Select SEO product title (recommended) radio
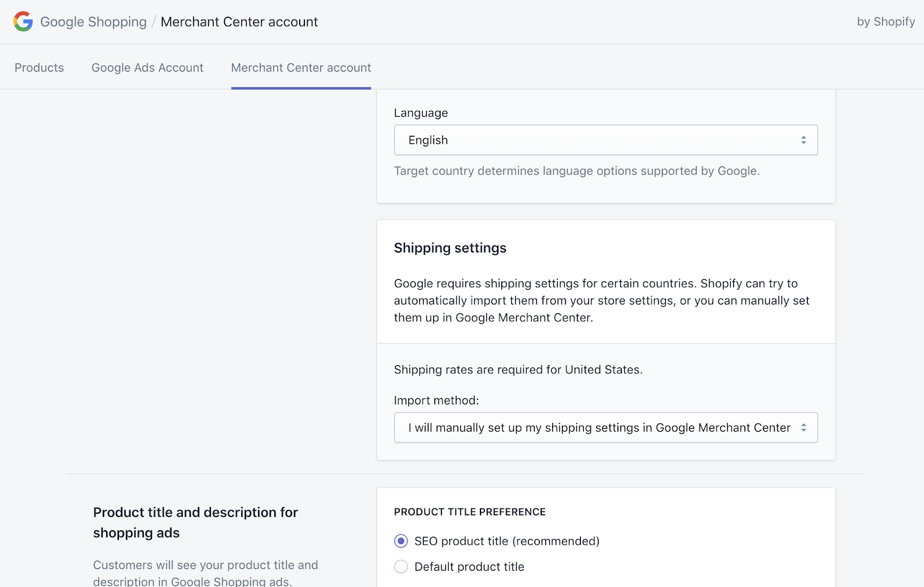The image size is (924, 587). pos(401,541)
